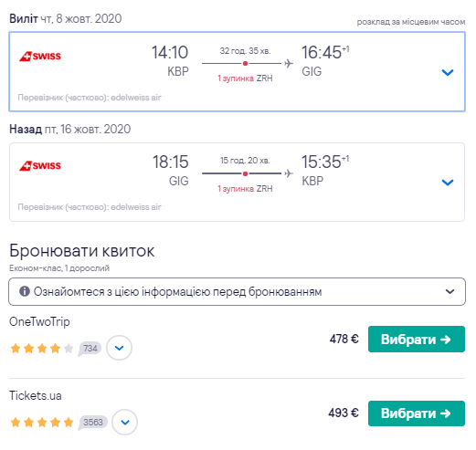Select the outbound KBP to GIG flight card
The image size is (476, 450).
pos(237,71)
